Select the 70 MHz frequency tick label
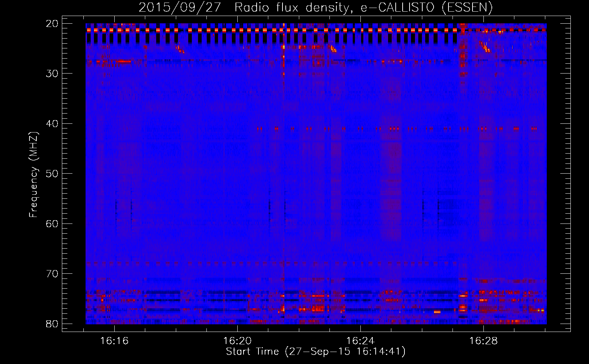 (52, 274)
